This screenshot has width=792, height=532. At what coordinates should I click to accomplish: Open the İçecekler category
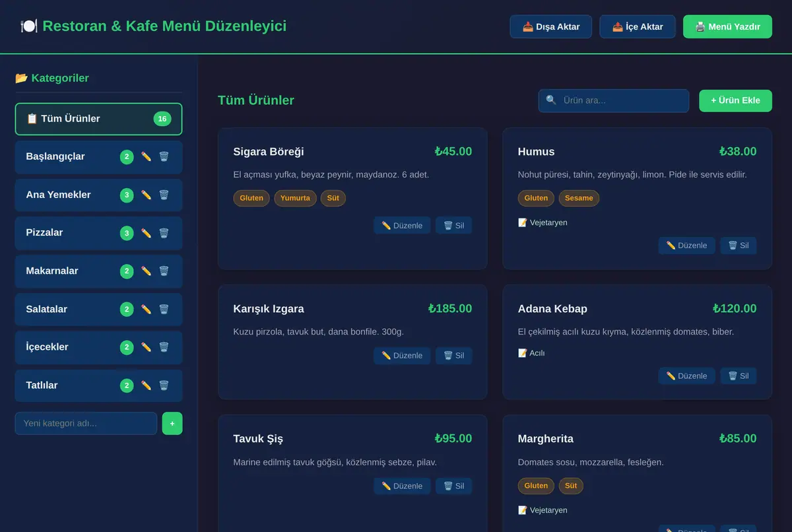98,347
